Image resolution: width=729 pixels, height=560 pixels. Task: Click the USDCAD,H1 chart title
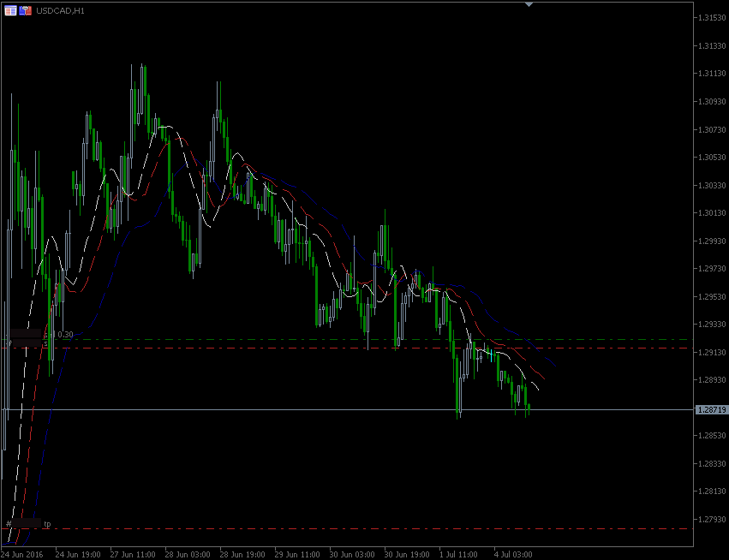tap(61, 10)
